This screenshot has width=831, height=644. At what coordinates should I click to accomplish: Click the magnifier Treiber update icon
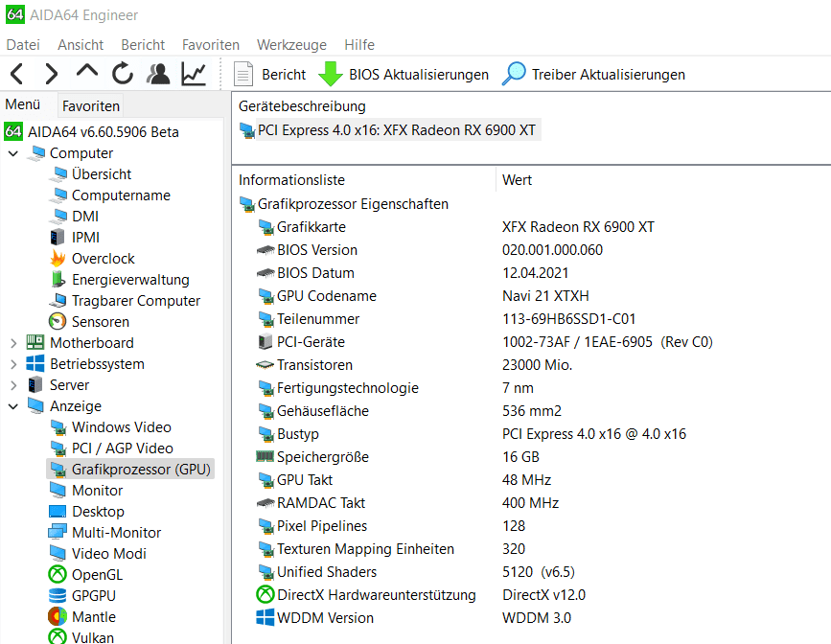(514, 74)
